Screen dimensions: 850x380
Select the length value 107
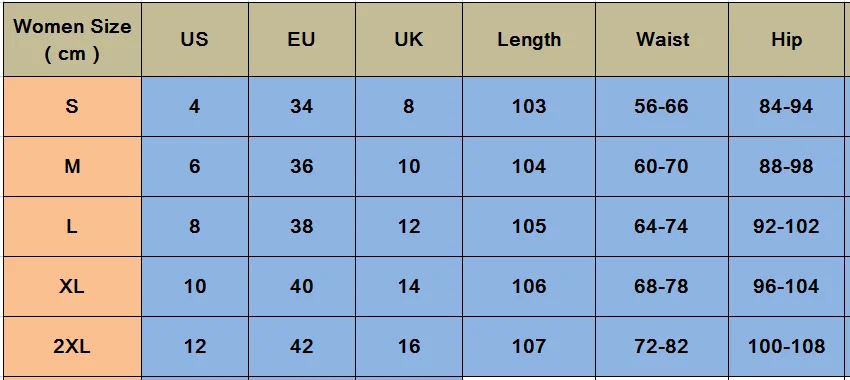click(x=529, y=347)
